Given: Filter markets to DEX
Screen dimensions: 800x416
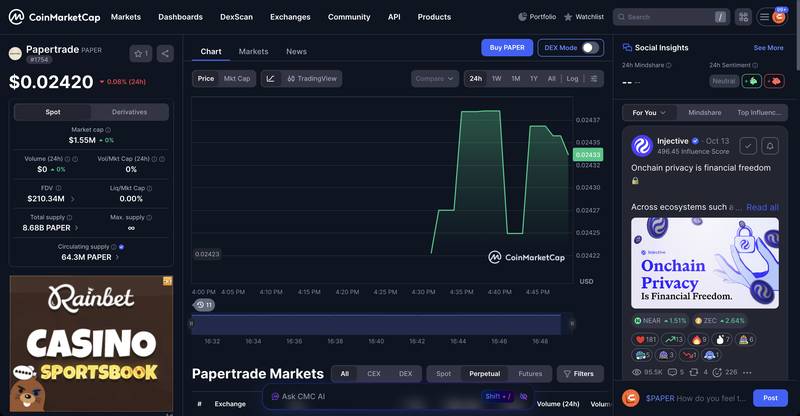Looking at the screenshot, I should click(406, 374).
